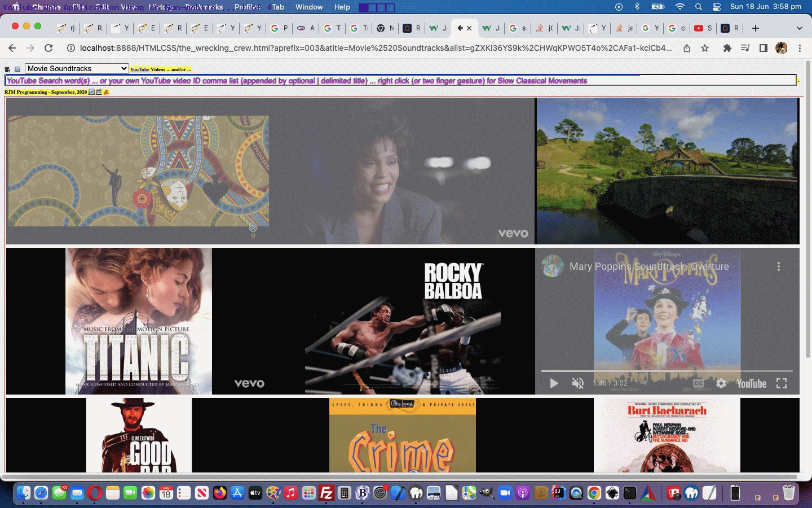Click the folder icon after September, 2020
Screen dimensions: 812x508
coord(99,91)
